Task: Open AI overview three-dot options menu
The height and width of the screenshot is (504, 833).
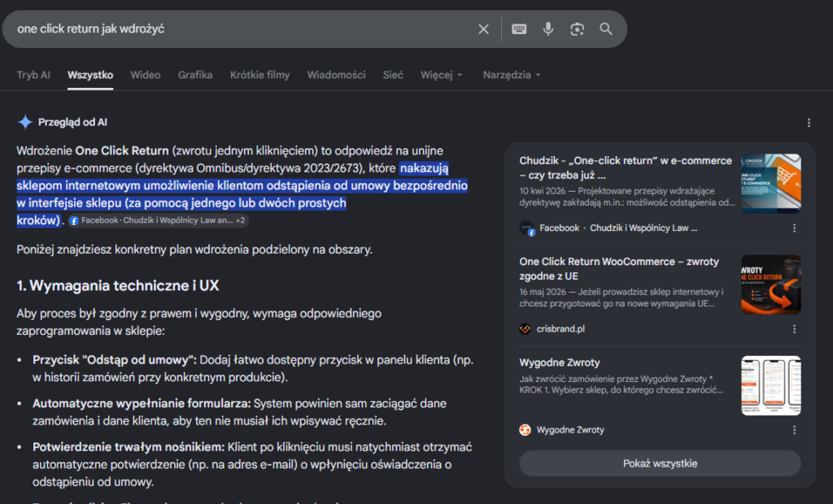Action: coord(809,123)
